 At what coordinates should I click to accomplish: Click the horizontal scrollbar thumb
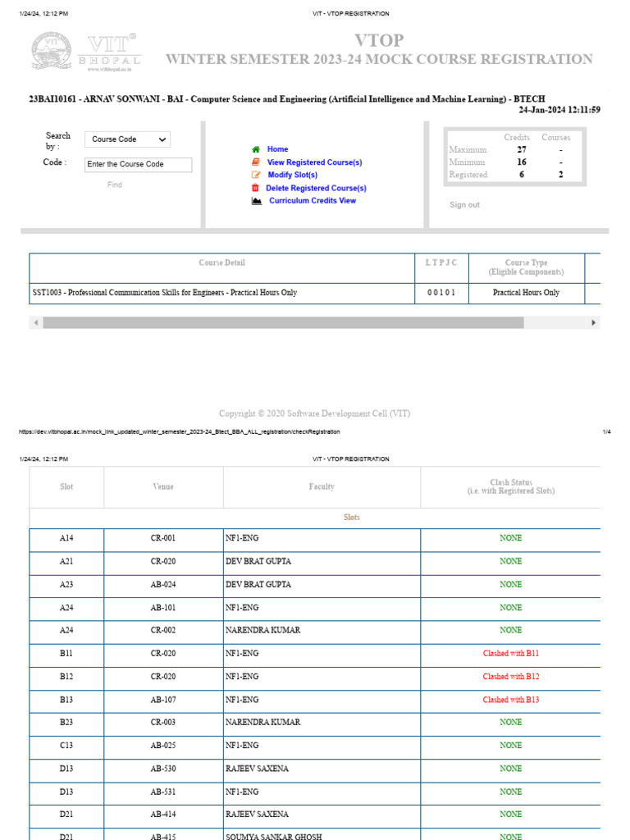point(283,322)
